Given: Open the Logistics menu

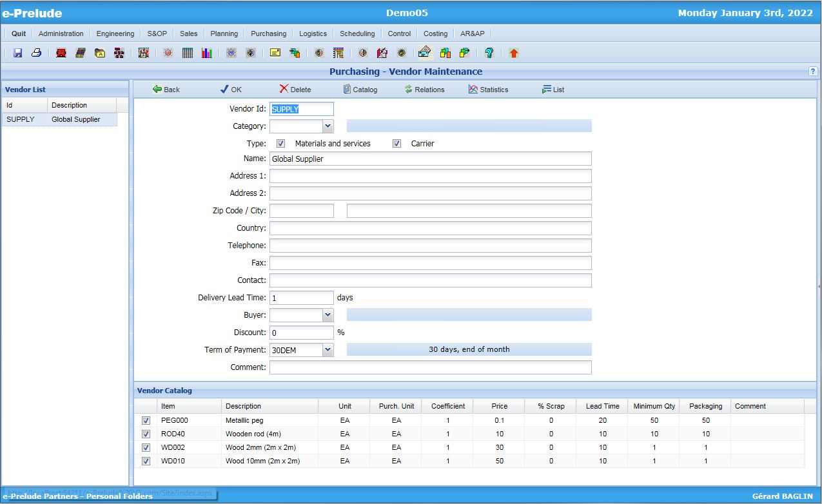Looking at the screenshot, I should 313,34.
